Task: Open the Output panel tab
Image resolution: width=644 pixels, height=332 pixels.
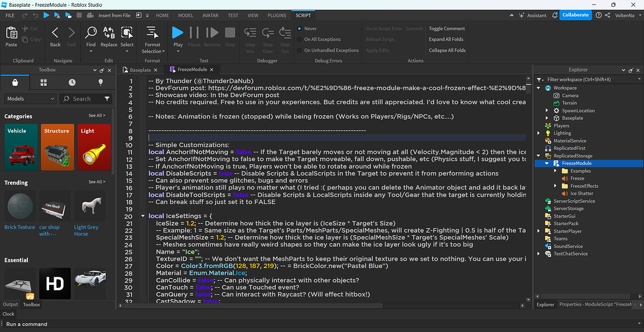Action: click(x=11, y=305)
